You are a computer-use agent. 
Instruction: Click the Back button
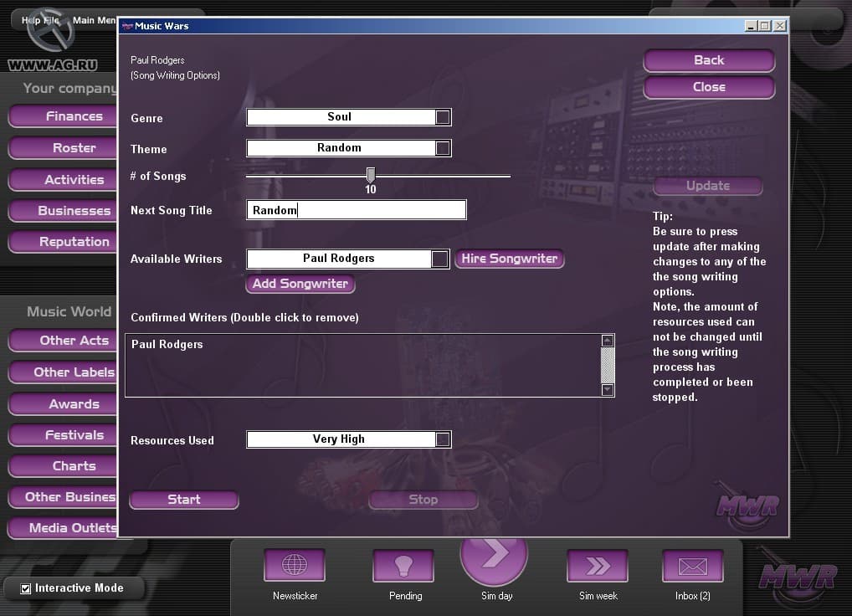[709, 60]
